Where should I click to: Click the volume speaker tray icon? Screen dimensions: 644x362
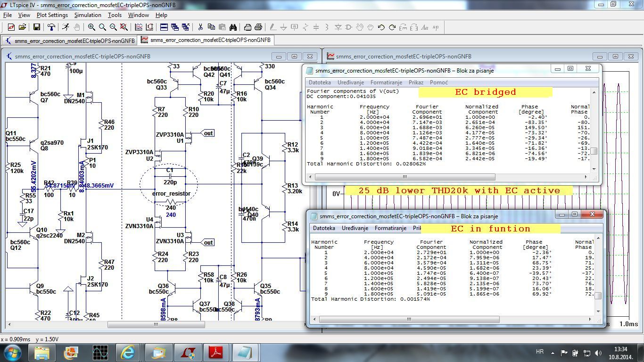point(598,353)
